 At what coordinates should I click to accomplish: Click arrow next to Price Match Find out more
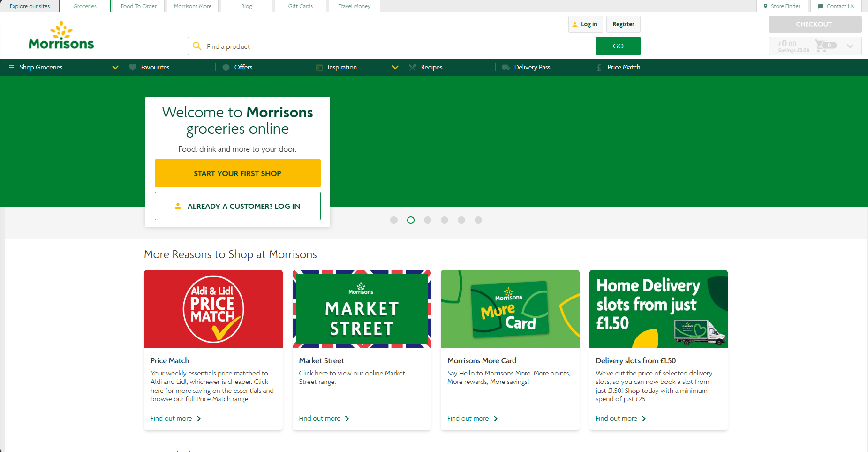click(x=199, y=419)
